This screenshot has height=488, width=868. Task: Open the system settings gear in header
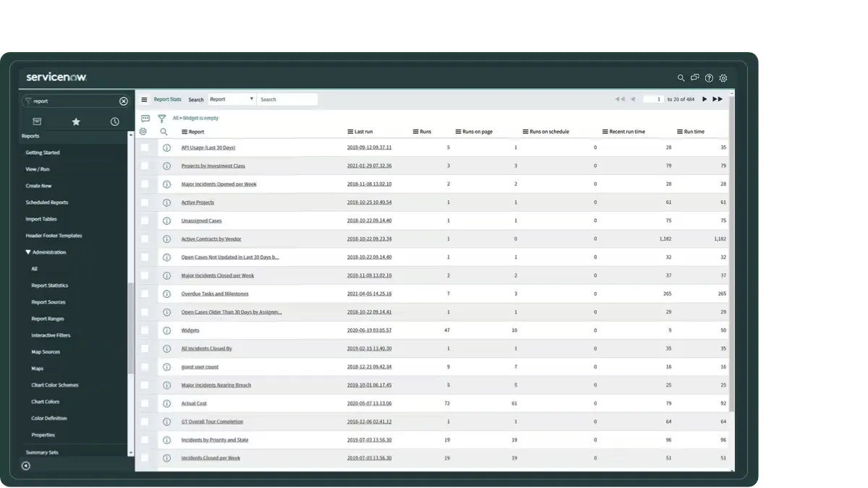tap(723, 78)
